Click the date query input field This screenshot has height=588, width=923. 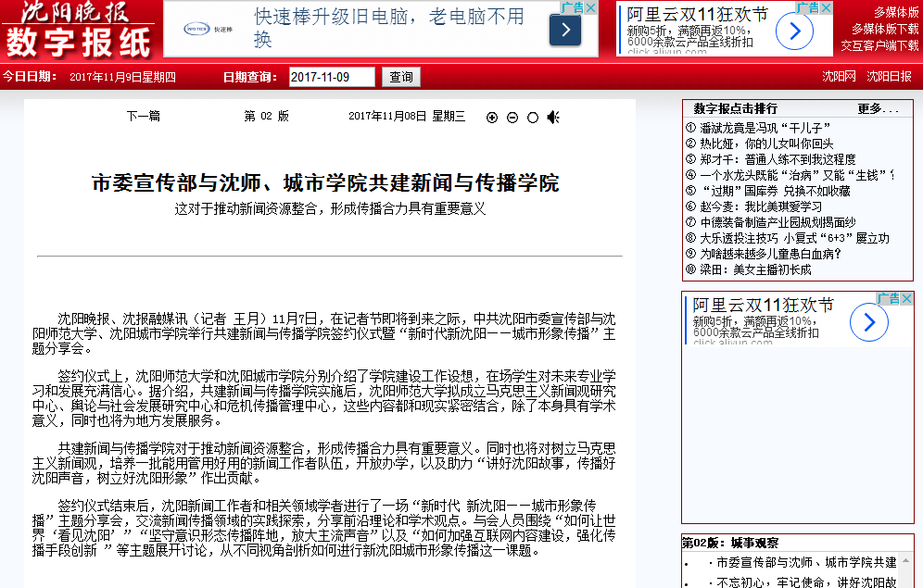click(x=332, y=77)
